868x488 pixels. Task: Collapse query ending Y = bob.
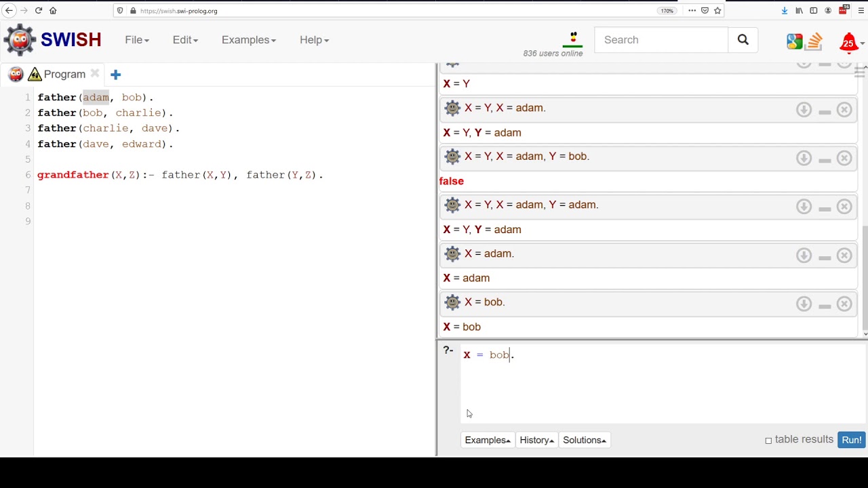coord(825,161)
